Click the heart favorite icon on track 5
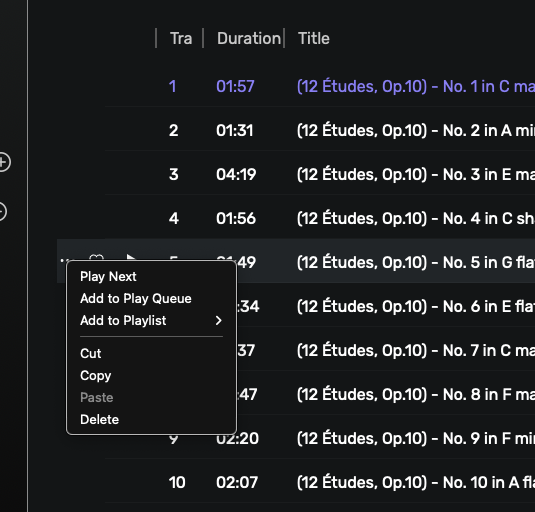Screen dimensions: 535x512 click(x=96, y=257)
